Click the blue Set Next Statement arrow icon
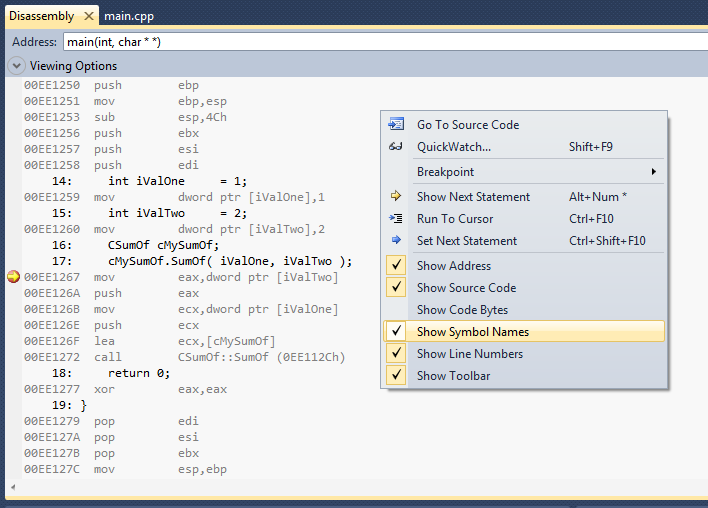Image resolution: width=708 pixels, height=508 pixels. pos(396,241)
